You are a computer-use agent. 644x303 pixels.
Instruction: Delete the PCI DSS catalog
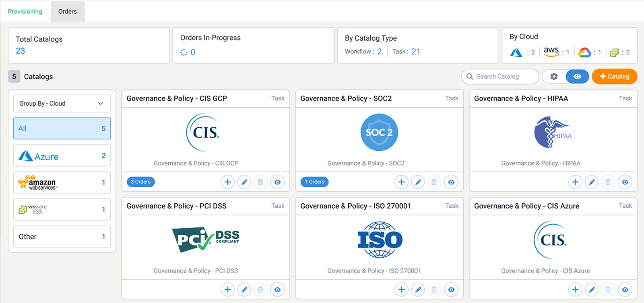pyautogui.click(x=260, y=289)
